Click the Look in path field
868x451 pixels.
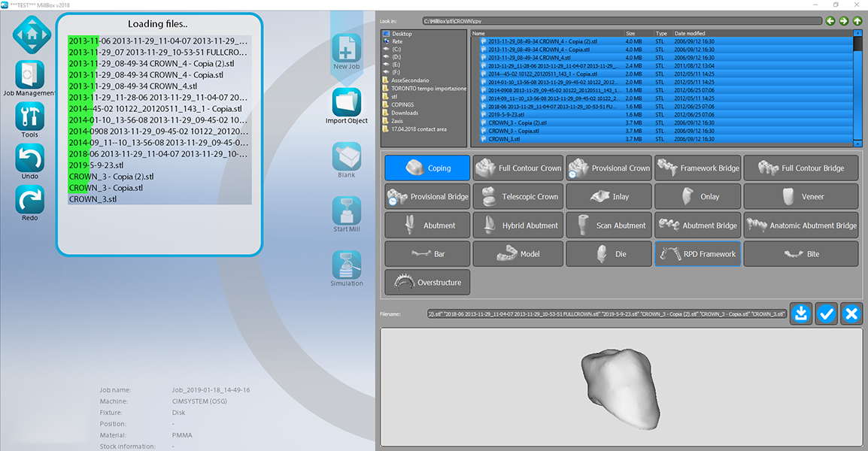click(x=622, y=21)
